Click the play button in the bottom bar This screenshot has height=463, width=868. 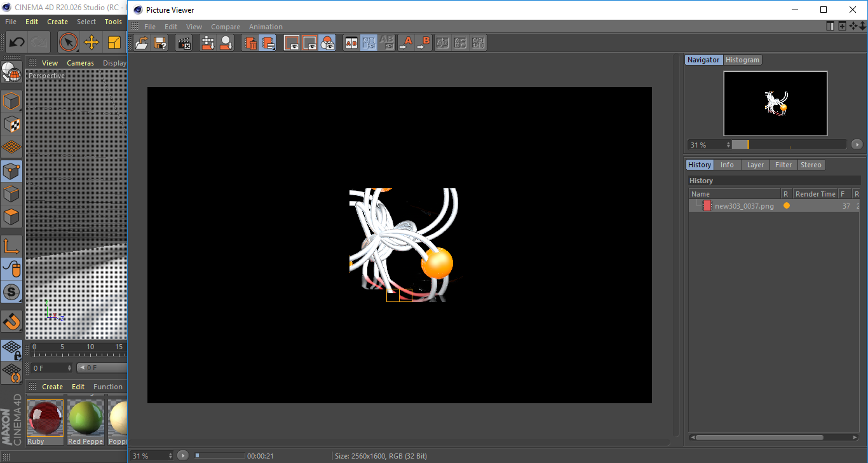point(183,455)
